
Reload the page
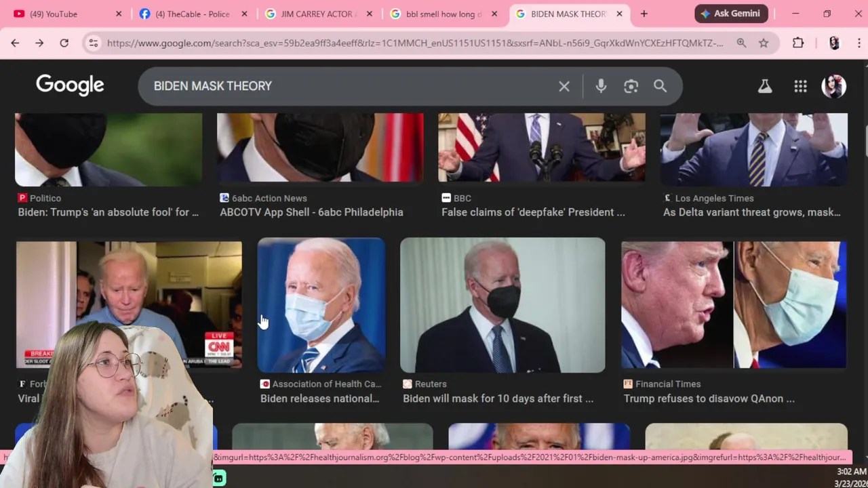point(64,43)
